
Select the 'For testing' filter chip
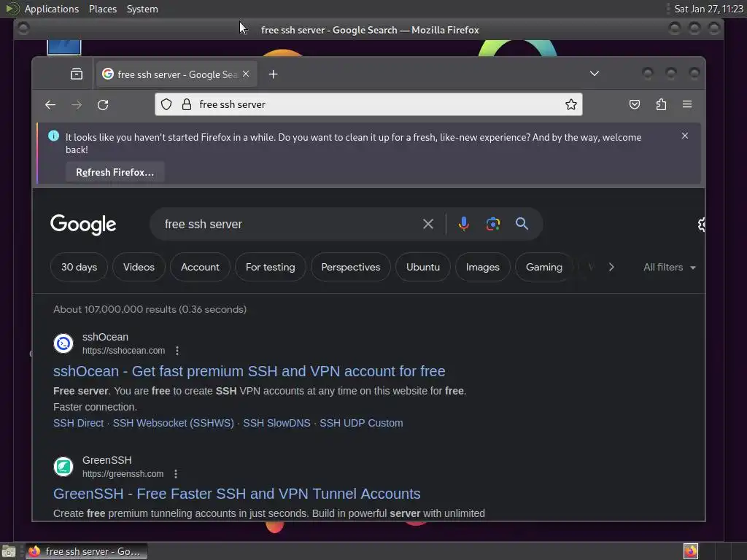tap(270, 267)
